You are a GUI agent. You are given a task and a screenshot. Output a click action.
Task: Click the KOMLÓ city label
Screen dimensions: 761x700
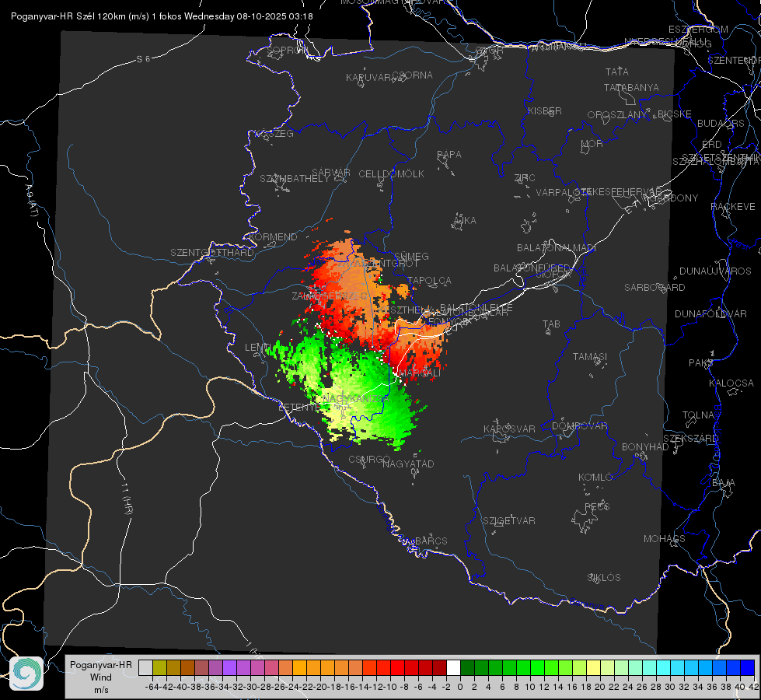tap(595, 478)
